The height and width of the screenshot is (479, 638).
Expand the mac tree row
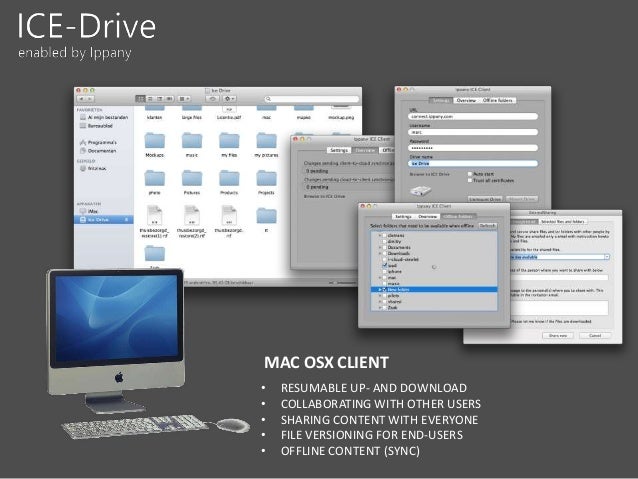coord(380,278)
